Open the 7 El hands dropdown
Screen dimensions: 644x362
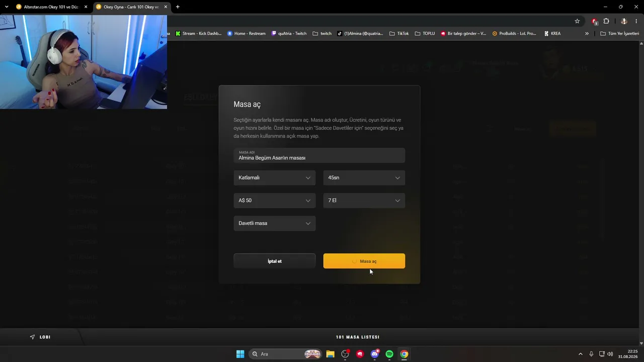click(x=364, y=200)
